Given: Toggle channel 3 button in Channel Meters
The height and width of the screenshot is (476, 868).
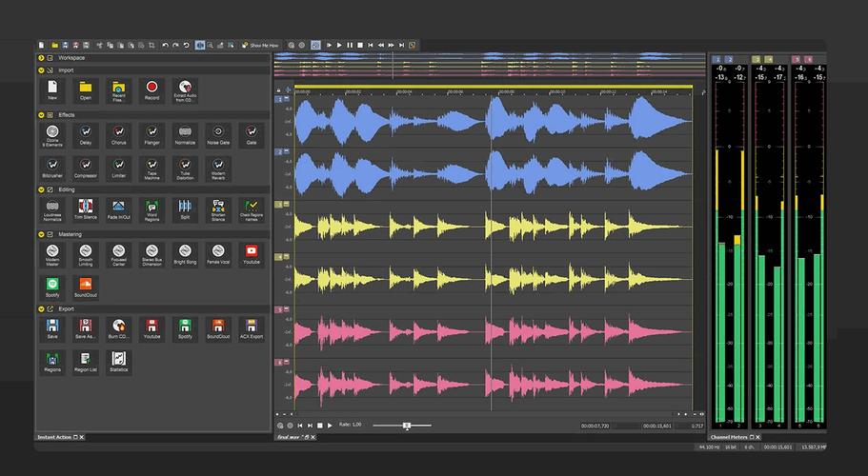Looking at the screenshot, I should (757, 59).
